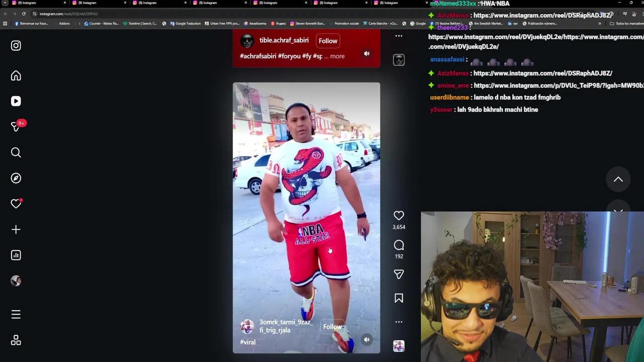This screenshot has width=644, height=362.
Task: Open 'the Swedish Market...' bookmark
Action: coord(486,24)
